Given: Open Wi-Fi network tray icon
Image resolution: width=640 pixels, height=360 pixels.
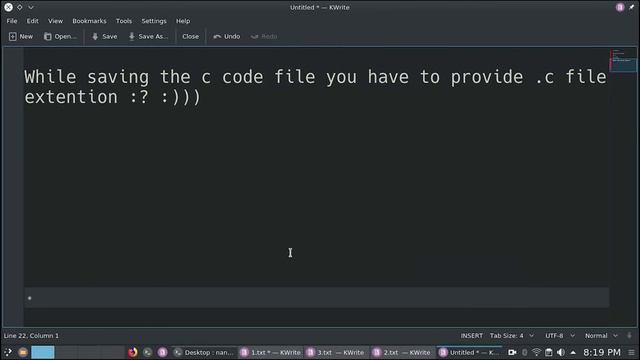Looking at the screenshot, I should (x=537, y=352).
